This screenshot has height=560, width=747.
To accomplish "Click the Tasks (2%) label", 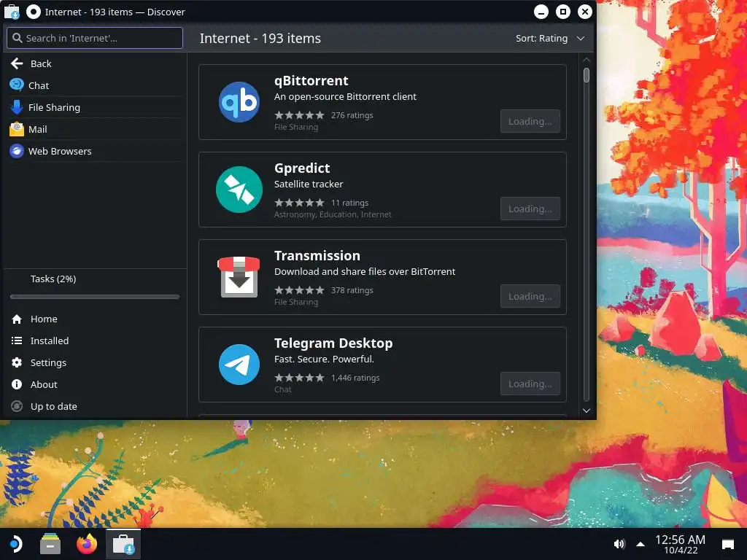I will point(53,279).
